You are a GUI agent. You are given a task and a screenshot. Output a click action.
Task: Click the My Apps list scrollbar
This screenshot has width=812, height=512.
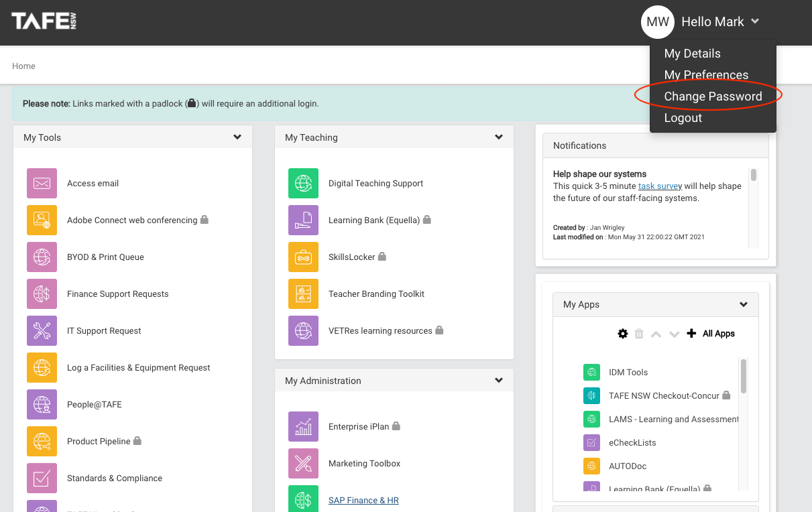[x=744, y=377]
